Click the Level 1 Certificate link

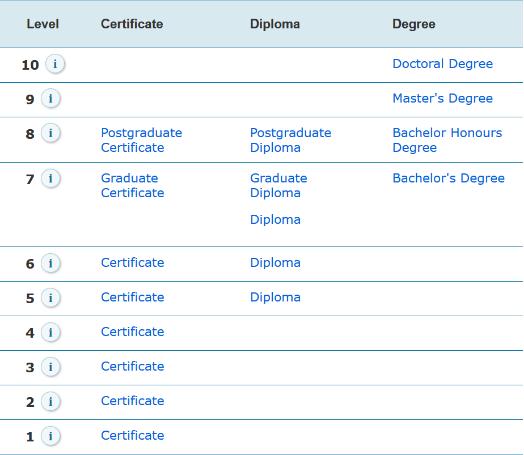pyautogui.click(x=132, y=435)
